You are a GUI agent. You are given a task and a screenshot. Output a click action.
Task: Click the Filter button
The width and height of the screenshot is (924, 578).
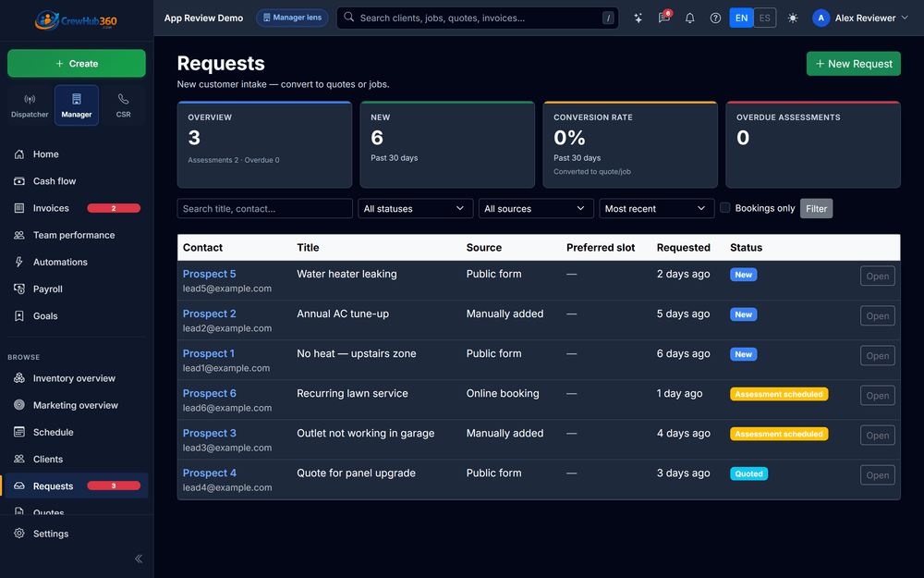pos(816,209)
